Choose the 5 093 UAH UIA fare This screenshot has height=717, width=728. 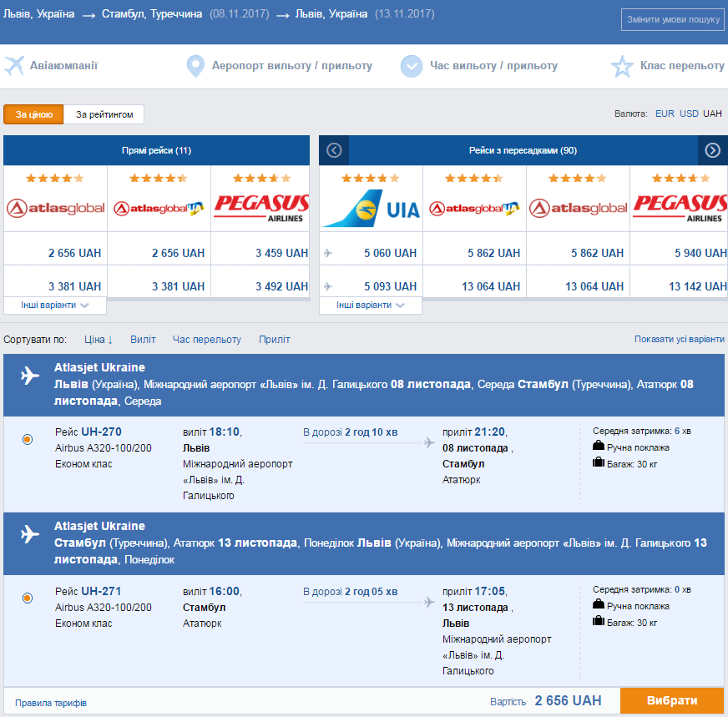click(390, 286)
